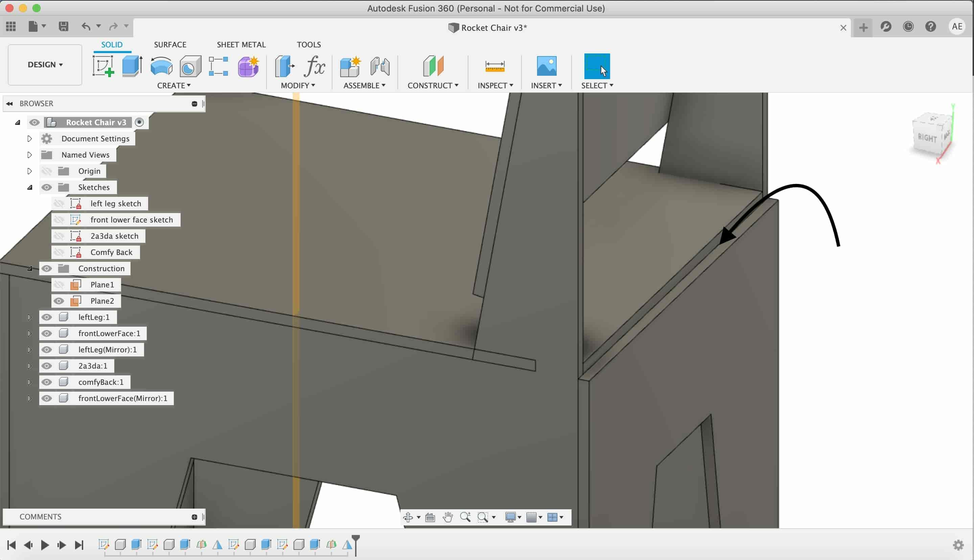
Task: Activate the Select tool icon
Action: [597, 66]
